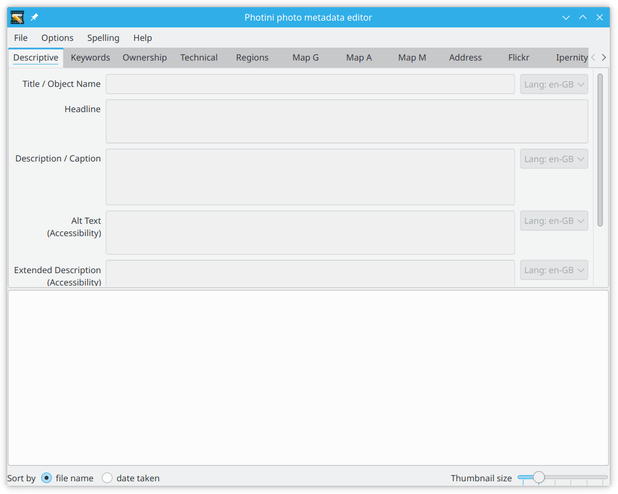Switch to the Keywords tab

[x=90, y=58]
